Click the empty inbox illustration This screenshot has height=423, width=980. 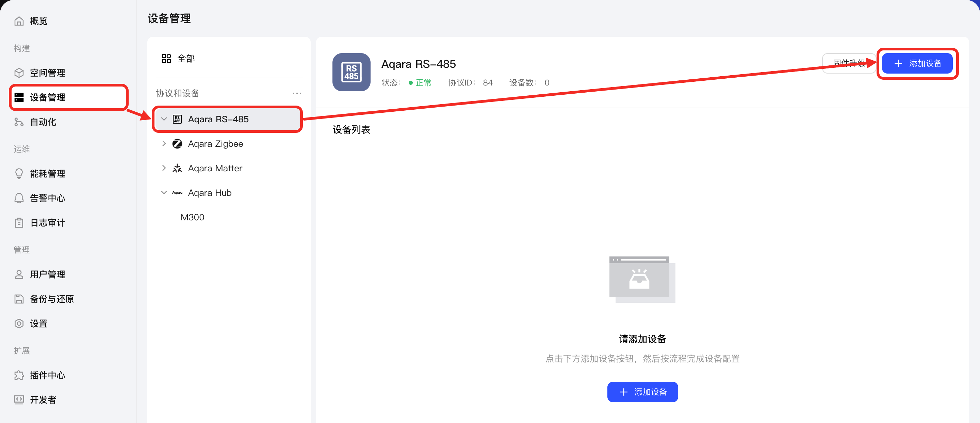[642, 280]
